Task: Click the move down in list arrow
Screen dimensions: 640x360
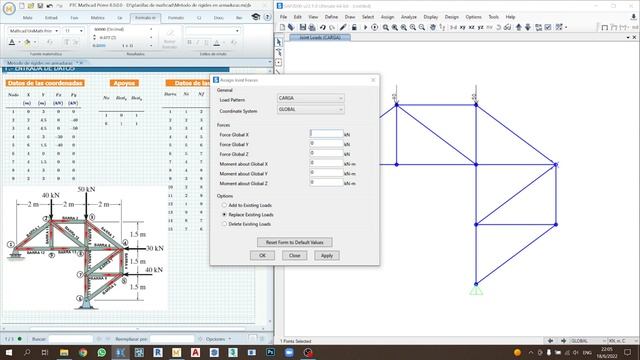Action: point(527,27)
